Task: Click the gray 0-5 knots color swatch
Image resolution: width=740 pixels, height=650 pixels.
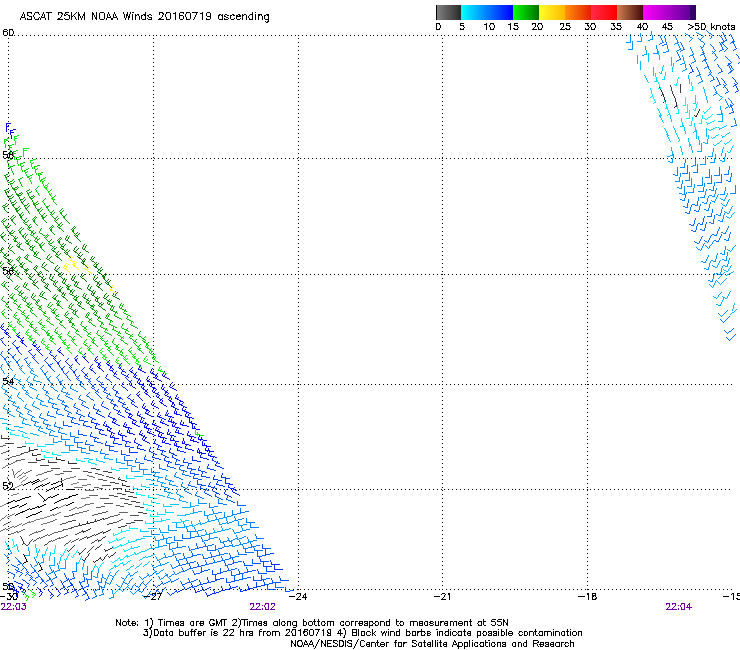Action: (x=448, y=12)
